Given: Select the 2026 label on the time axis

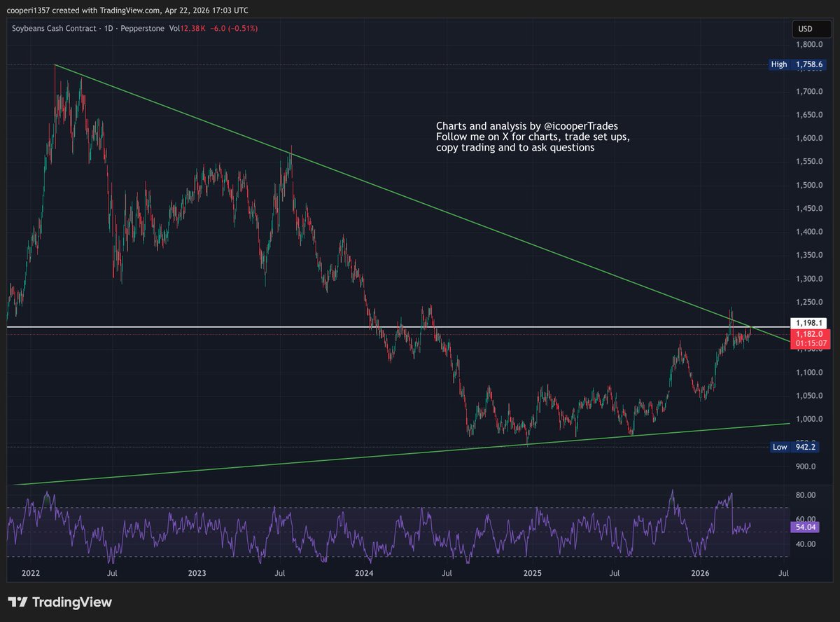Looking at the screenshot, I should coord(701,573).
